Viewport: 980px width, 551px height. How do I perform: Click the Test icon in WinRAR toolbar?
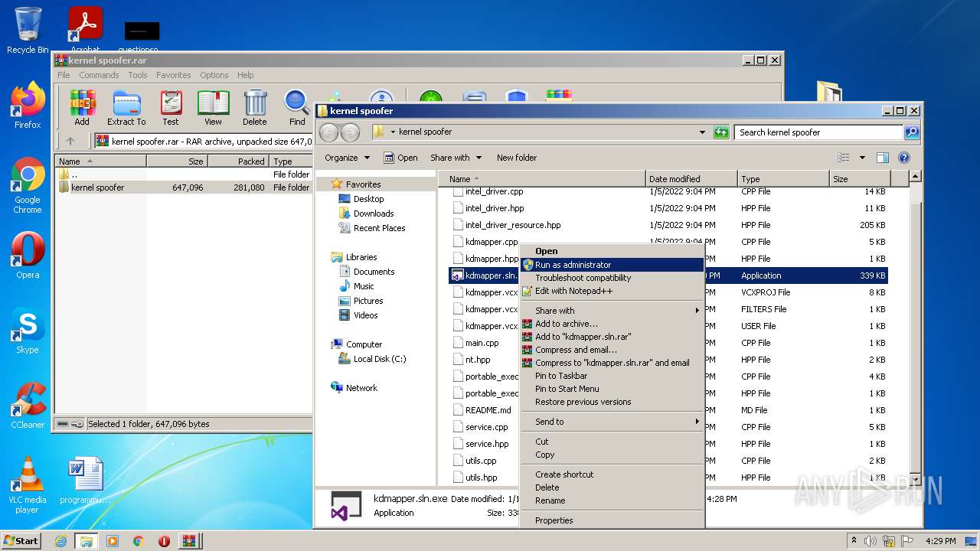coord(171,107)
